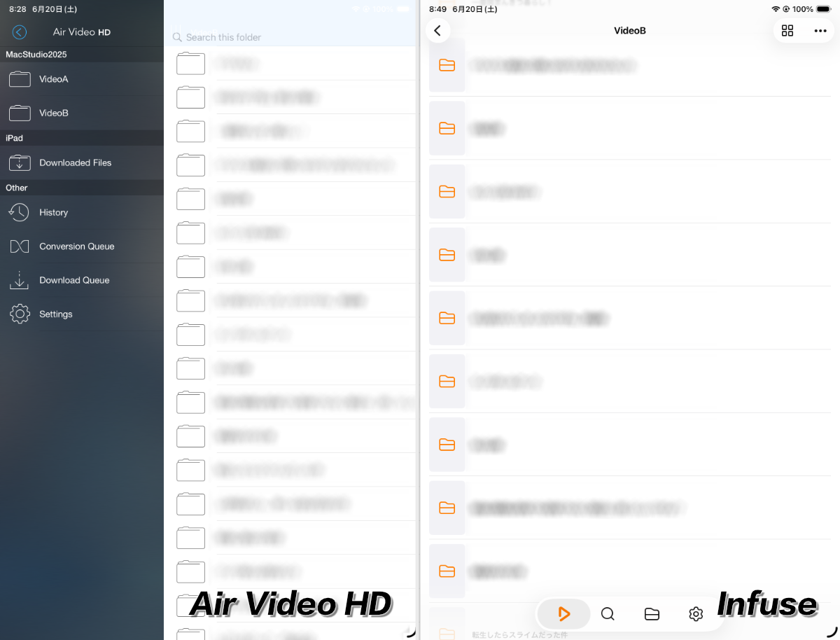Click the search magnifier icon in Air Video HD
Screen dimensions: 840x640
(177, 37)
